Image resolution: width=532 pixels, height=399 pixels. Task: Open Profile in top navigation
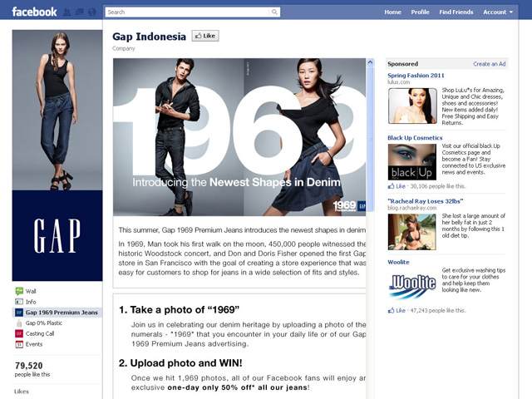click(420, 12)
